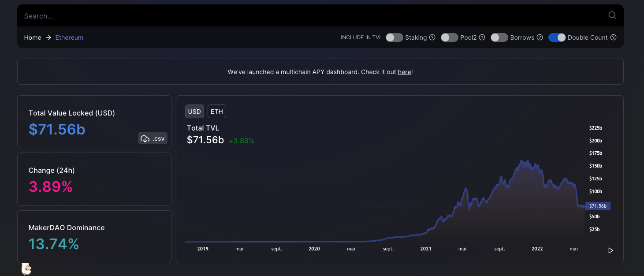Click the Pool2 help question icon
This screenshot has width=644, height=276.
click(x=482, y=37)
